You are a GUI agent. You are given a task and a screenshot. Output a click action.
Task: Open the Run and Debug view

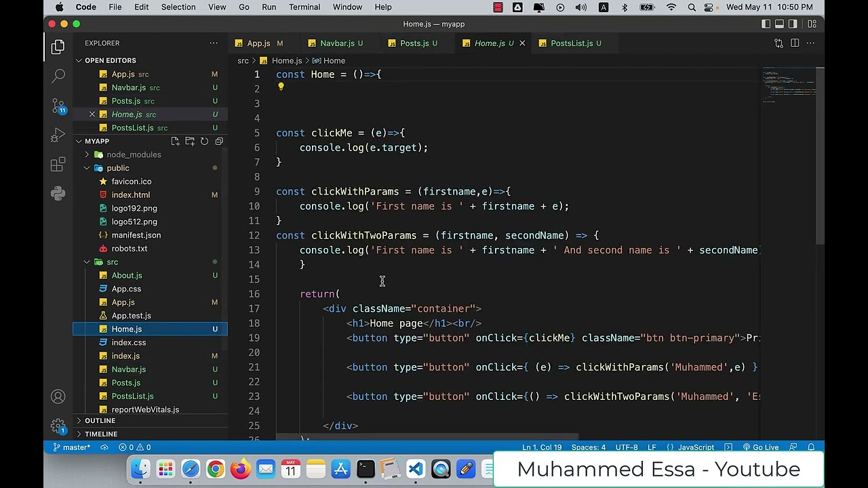tap(58, 135)
